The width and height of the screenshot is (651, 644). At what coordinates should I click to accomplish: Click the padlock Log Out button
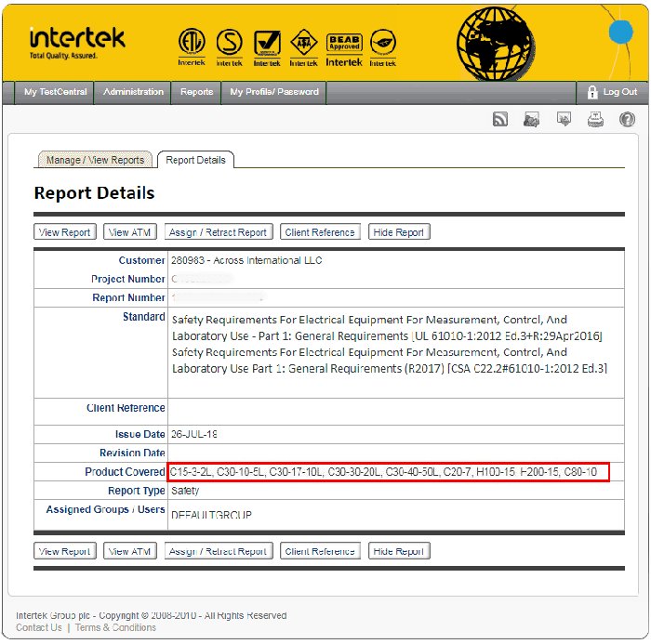tap(612, 92)
